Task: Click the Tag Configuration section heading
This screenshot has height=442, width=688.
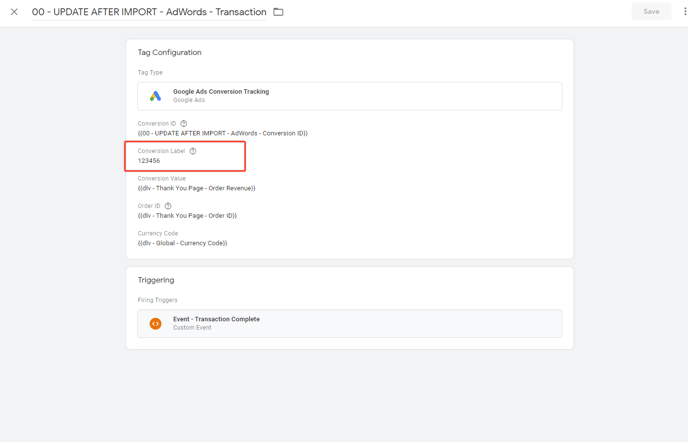Action: [170, 52]
